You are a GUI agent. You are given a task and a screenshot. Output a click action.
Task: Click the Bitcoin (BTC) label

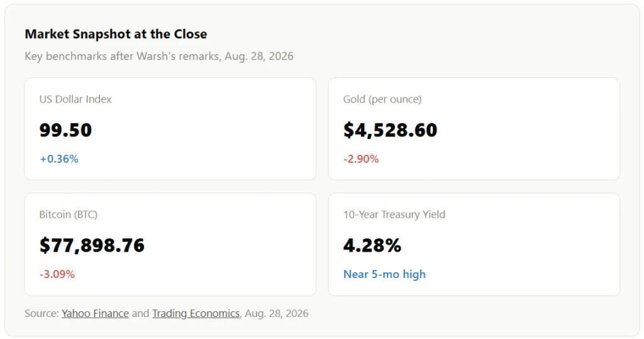68,214
